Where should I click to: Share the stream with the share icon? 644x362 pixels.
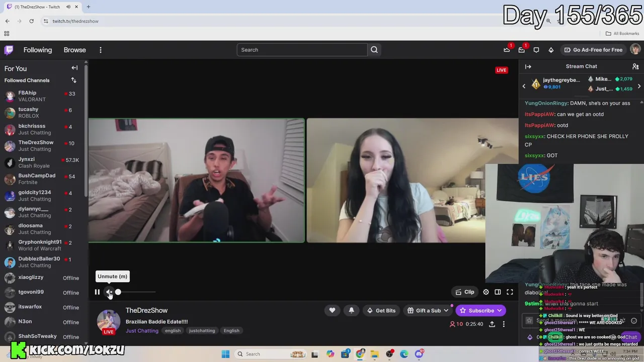(492, 324)
